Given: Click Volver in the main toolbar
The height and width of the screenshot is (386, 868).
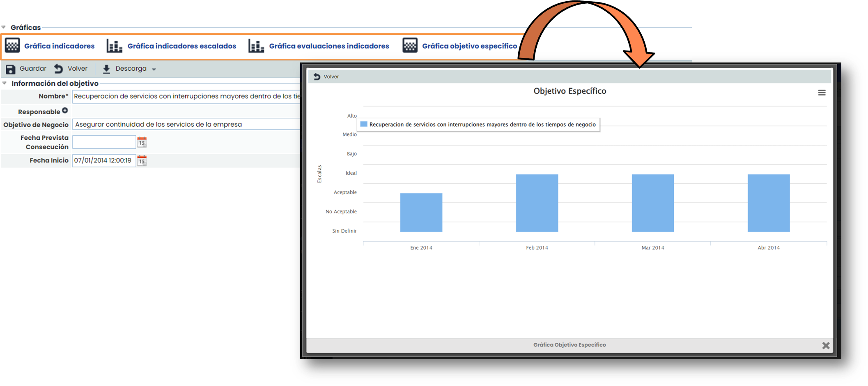Looking at the screenshot, I should point(71,69).
